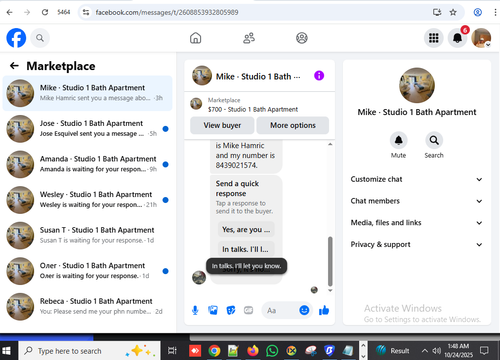Click browser back arrow
The width and height of the screenshot is (500, 360).
pos(9,12)
